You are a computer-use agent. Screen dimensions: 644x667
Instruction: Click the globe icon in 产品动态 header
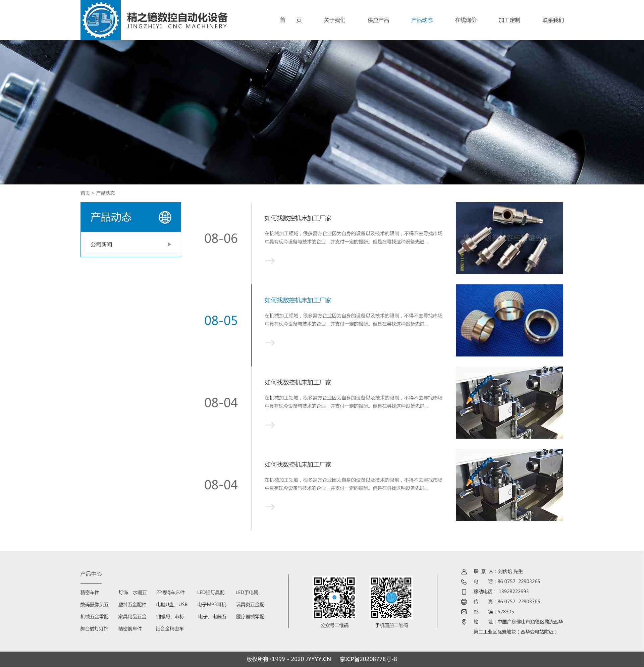click(x=165, y=217)
